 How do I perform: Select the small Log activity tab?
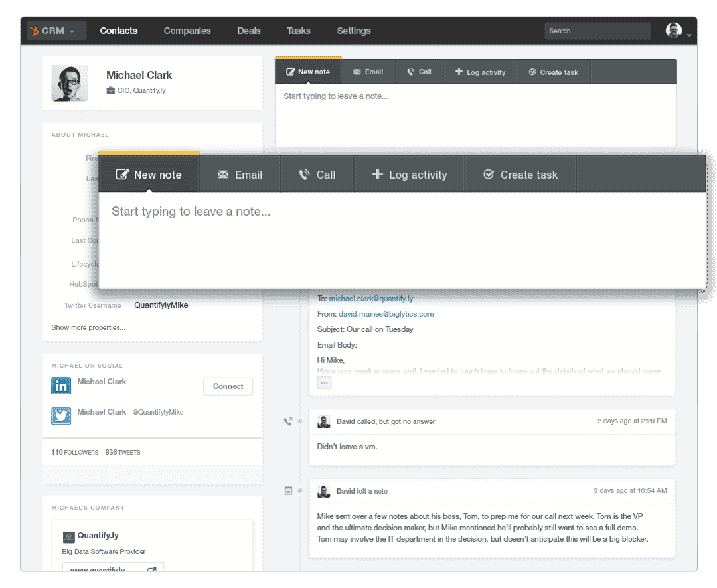(x=480, y=72)
